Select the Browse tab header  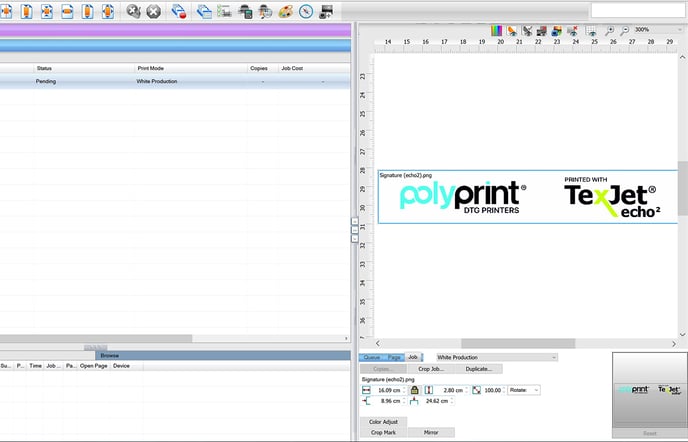tap(223, 356)
